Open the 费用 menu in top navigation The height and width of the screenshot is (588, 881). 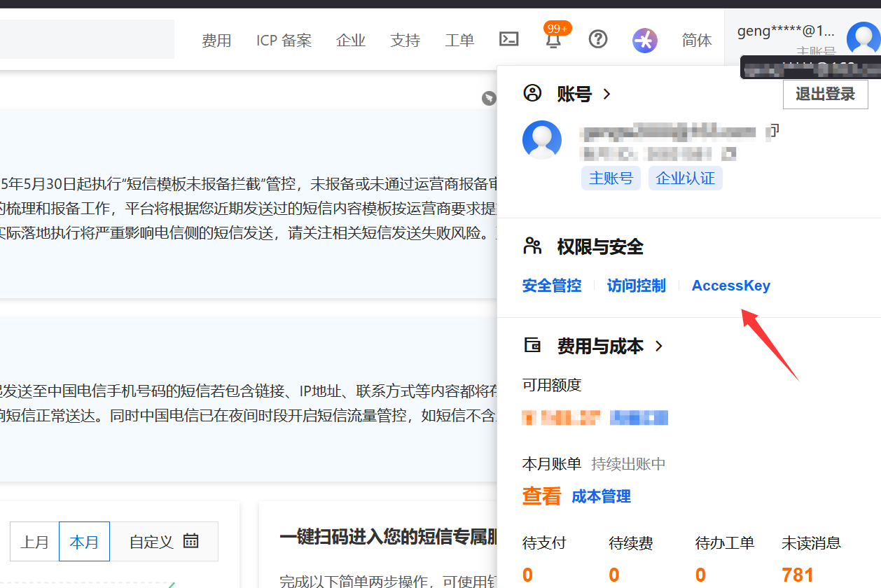(x=216, y=41)
